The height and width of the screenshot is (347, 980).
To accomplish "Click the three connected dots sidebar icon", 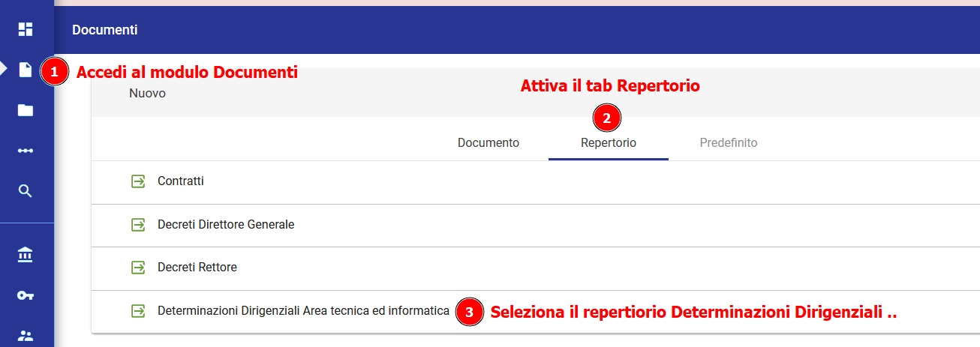I will tap(26, 151).
